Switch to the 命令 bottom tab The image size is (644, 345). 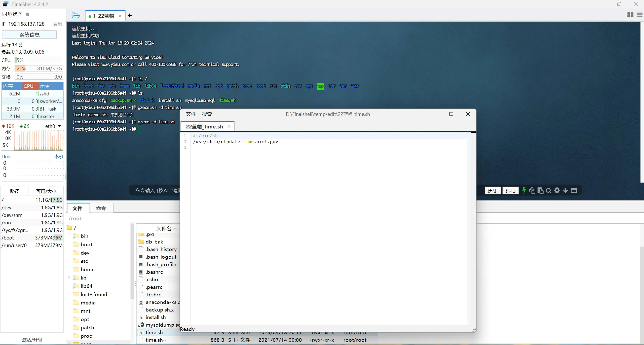tap(101, 208)
